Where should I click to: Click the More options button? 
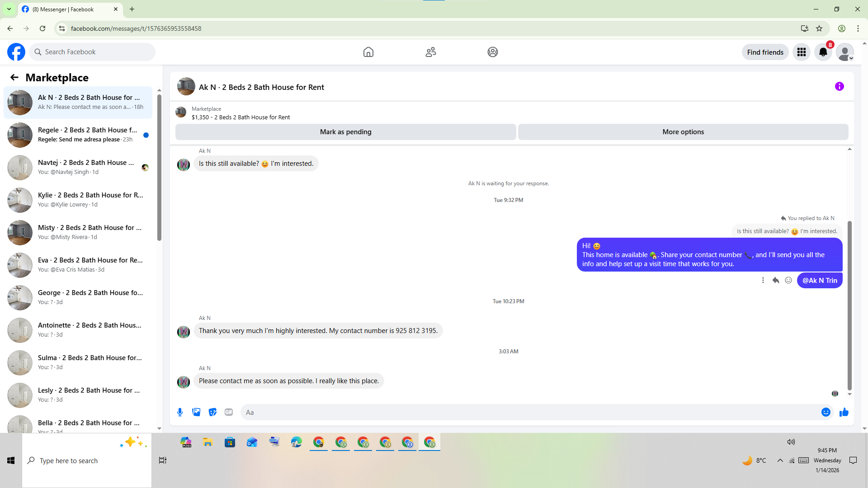pyautogui.click(x=683, y=132)
